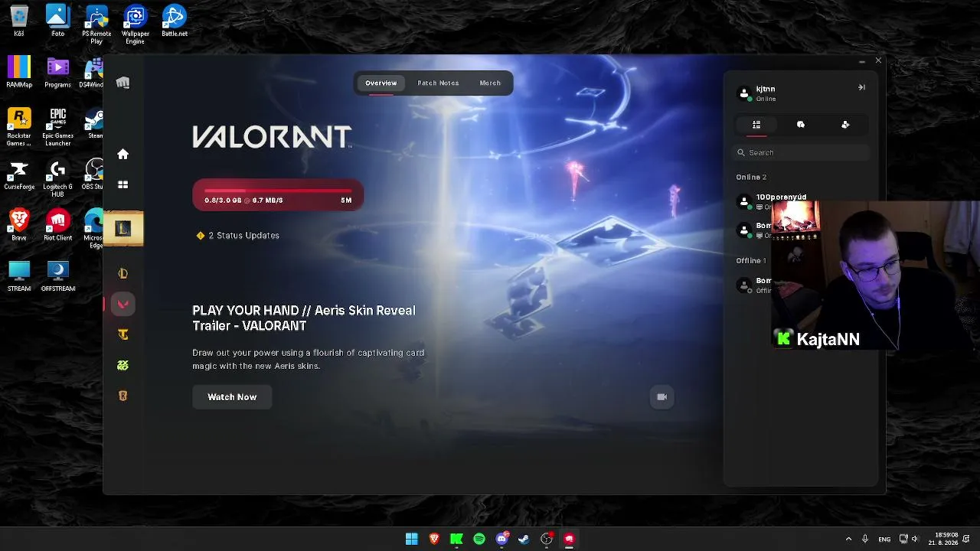Open the STREAM desktop icon
The height and width of the screenshot is (551, 980).
click(x=19, y=276)
